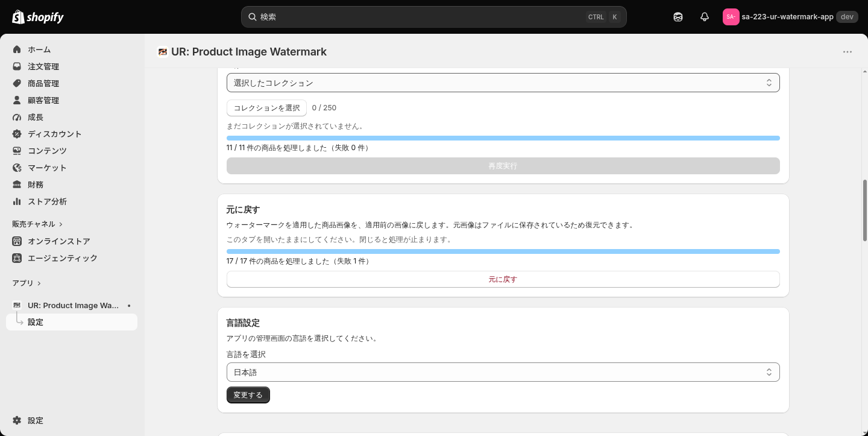Viewport: 868px width, 436px height.
Task: Click the コンテンツ content icon
Action: [x=17, y=151]
